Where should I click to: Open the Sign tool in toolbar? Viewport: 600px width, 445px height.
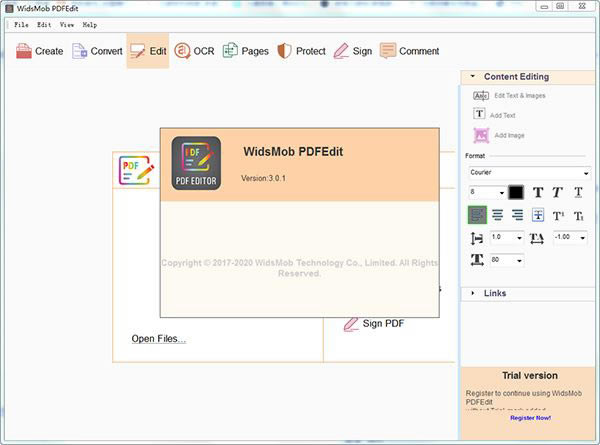[352, 51]
